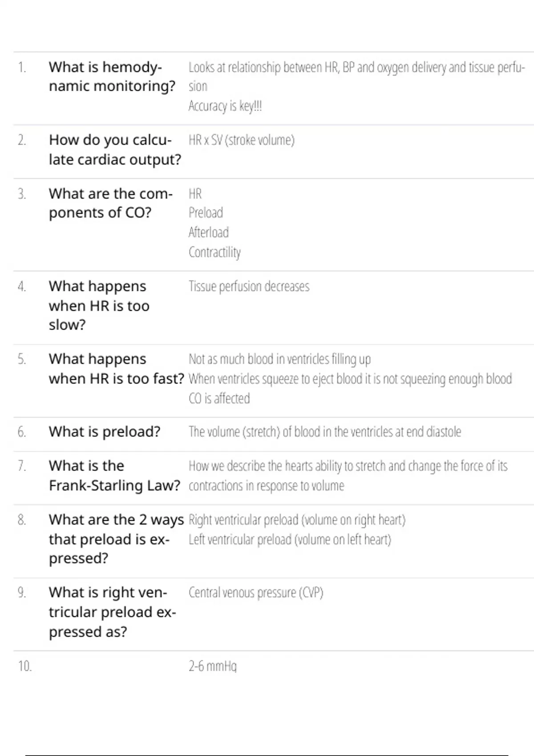Click the "What are the components of CO?" question

[x=110, y=203]
